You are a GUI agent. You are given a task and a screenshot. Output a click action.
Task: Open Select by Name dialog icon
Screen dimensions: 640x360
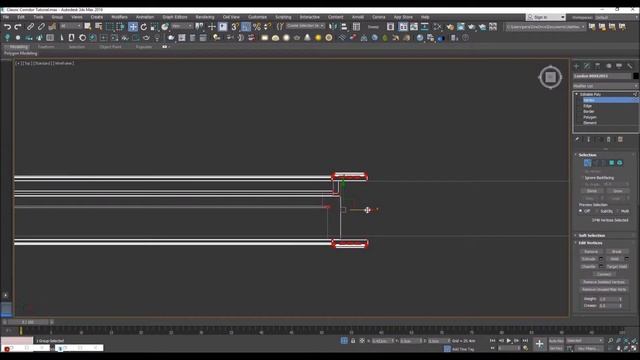pyautogui.click(x=98, y=27)
